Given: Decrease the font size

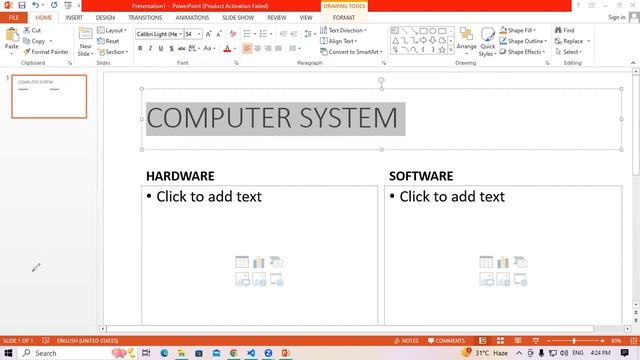Looking at the screenshot, I should [x=219, y=34].
